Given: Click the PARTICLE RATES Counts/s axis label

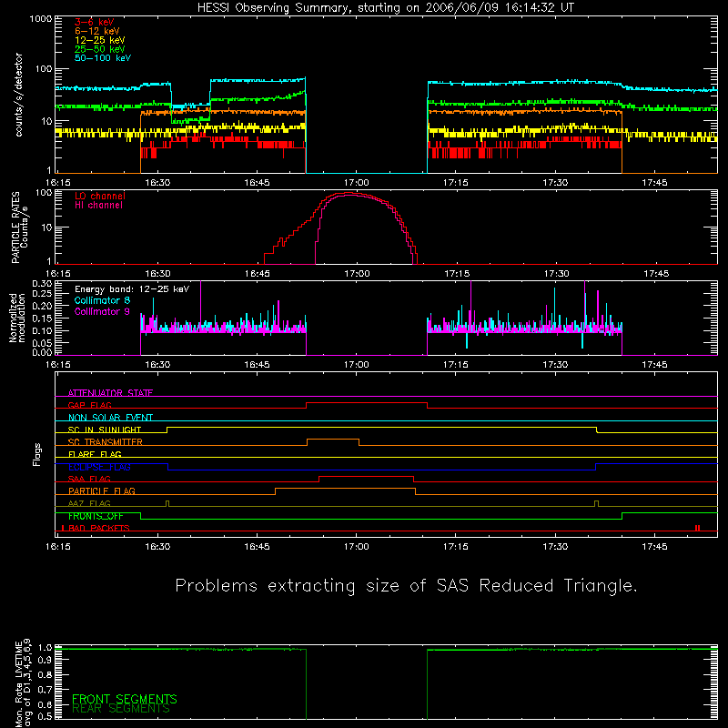Looking at the screenshot, I should [x=19, y=227].
